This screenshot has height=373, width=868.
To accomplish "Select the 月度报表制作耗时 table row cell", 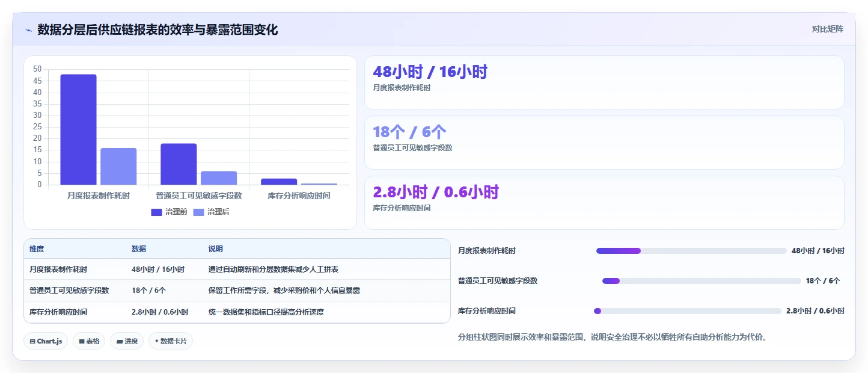I will click(x=58, y=270).
